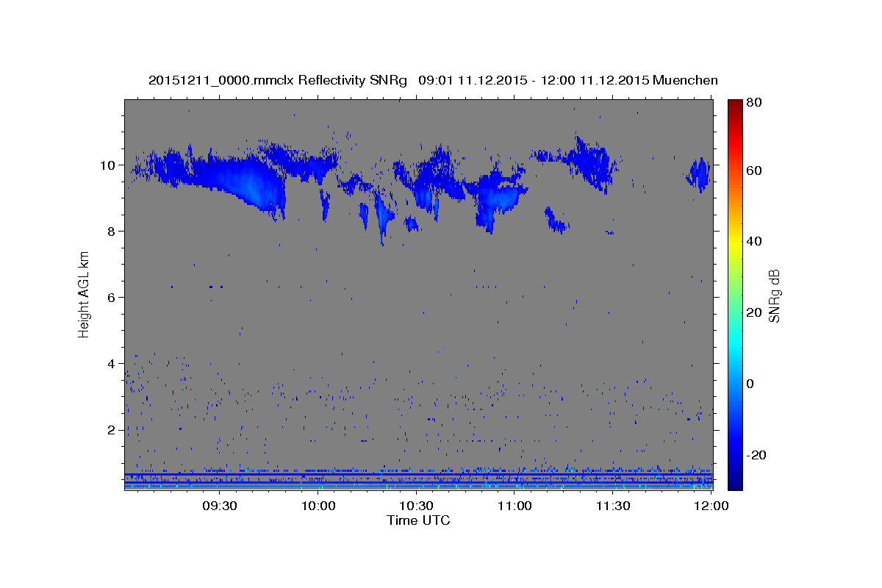Click the 'SNRg dB' colorbar label

pyautogui.click(x=774, y=295)
